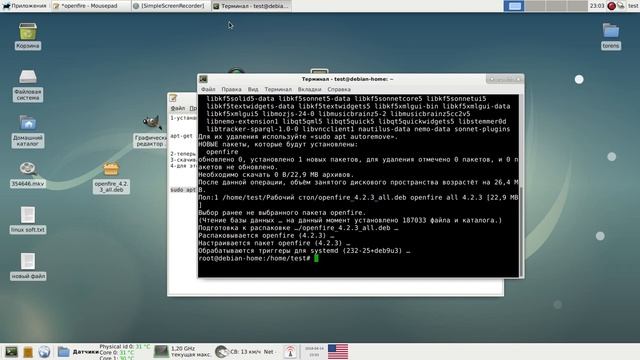Launch terminal from bottom panel icon
Image resolution: width=640 pixels, height=360 pixels.
click(x=11, y=351)
